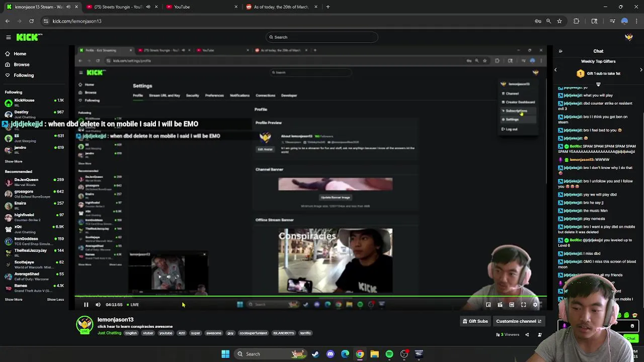Focus the Kick search field
The width and height of the screenshot is (644, 362).
[322, 37]
